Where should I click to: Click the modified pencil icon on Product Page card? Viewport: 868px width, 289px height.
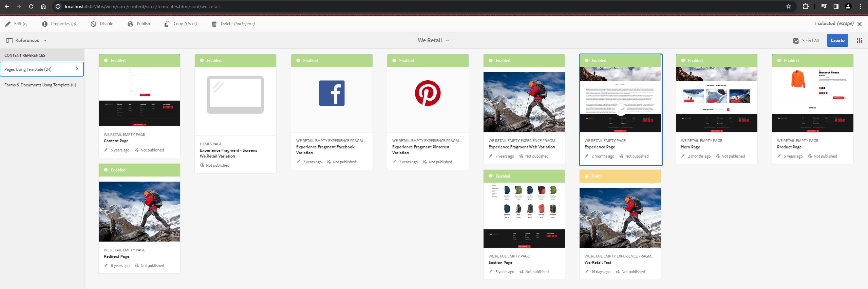tap(779, 156)
